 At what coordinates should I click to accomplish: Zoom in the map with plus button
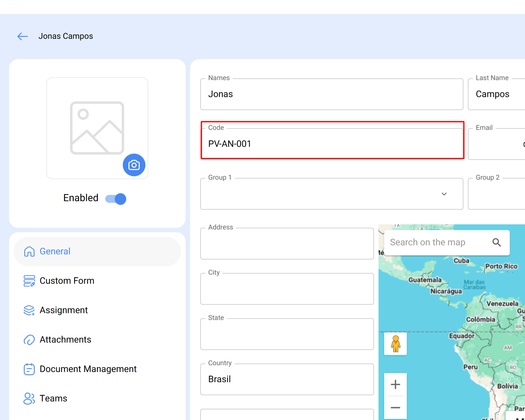395,384
